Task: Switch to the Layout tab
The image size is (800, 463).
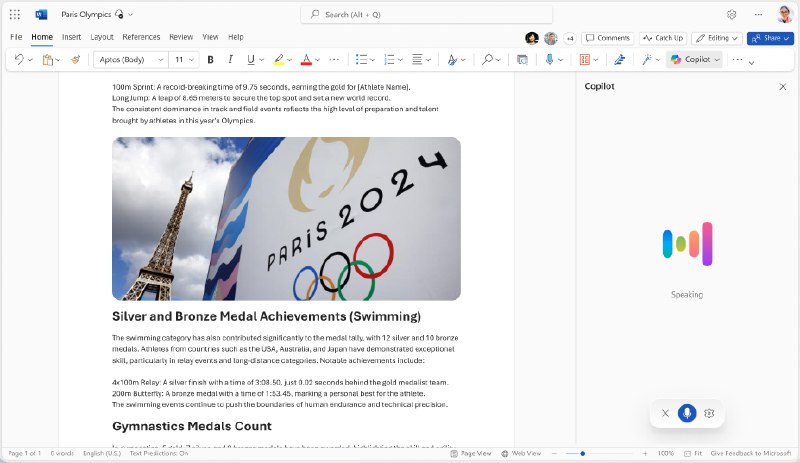Action: pyautogui.click(x=102, y=37)
